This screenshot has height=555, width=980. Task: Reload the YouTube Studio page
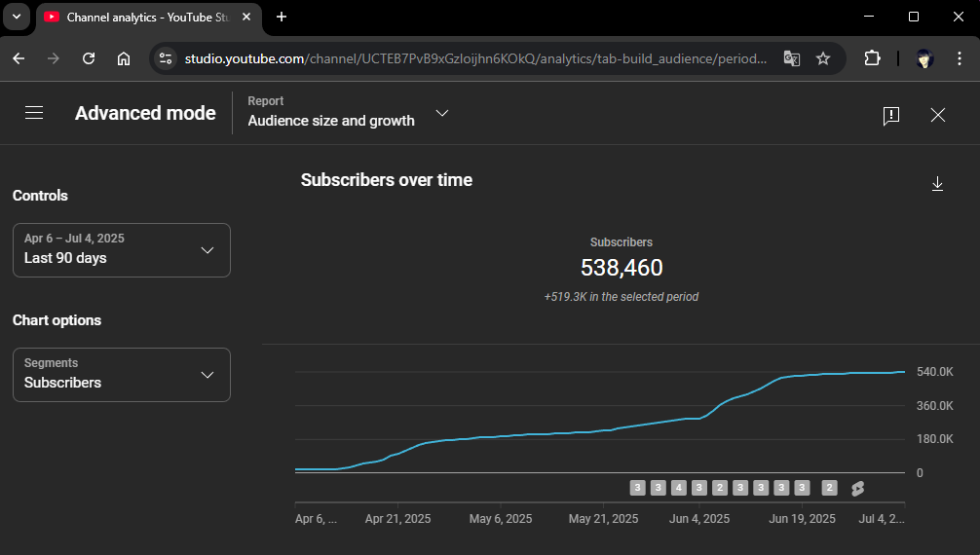coord(89,58)
